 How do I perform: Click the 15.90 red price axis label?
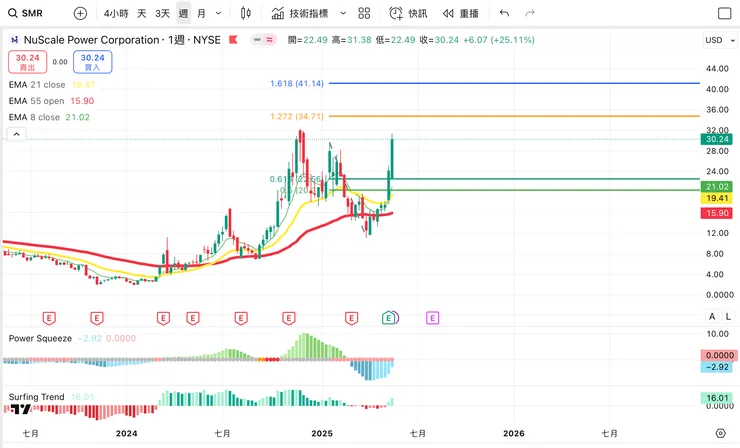(x=717, y=213)
